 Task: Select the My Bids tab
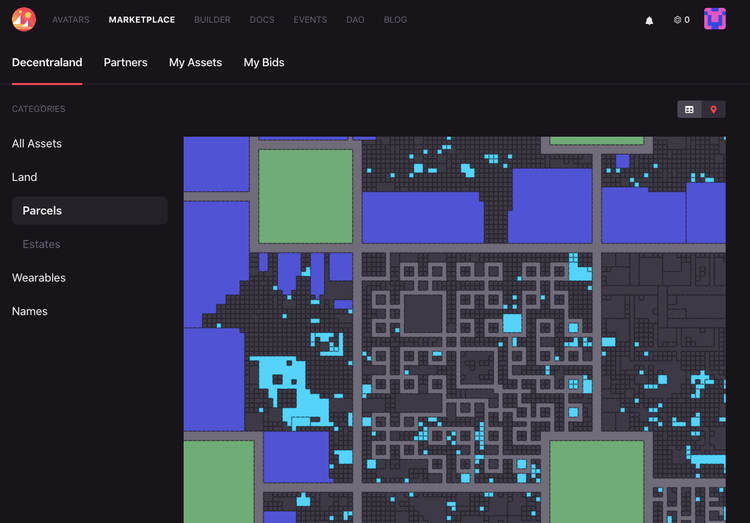[x=264, y=63]
